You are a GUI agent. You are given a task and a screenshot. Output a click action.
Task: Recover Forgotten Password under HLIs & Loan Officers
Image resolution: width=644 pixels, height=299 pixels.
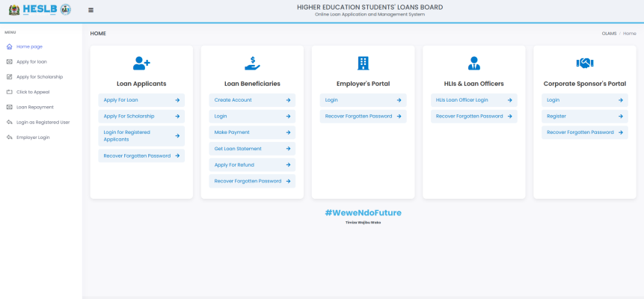470,116
